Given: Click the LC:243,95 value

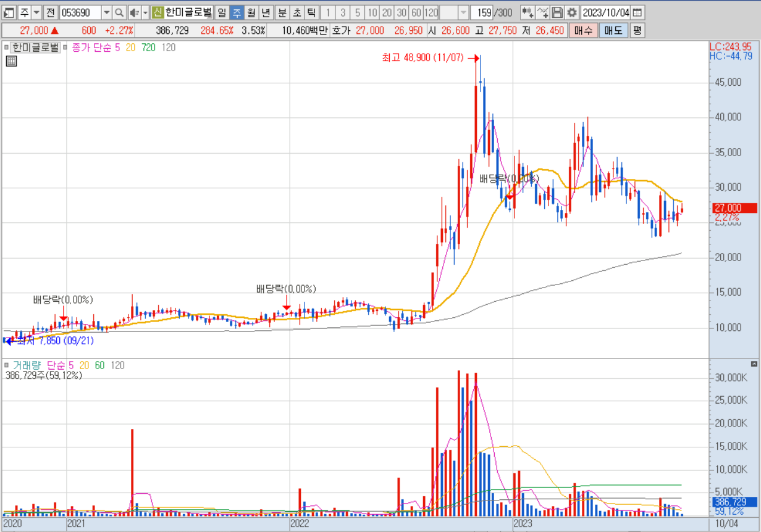Looking at the screenshot, I should [731, 47].
